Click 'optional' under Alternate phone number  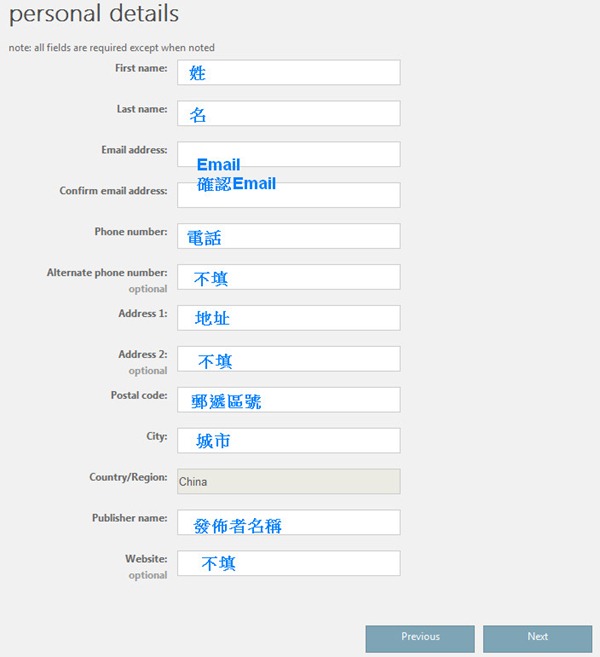click(x=148, y=289)
